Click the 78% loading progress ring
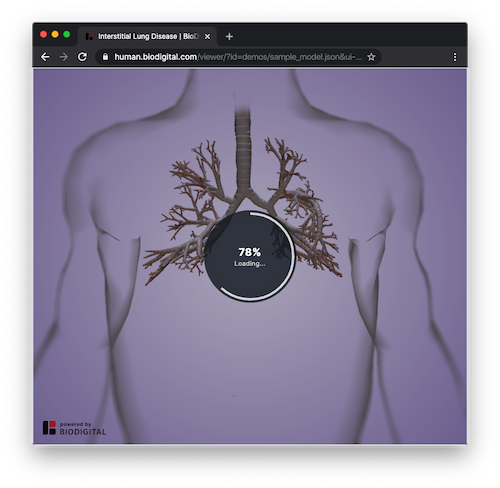Screen dimensions: 500x488 [x=249, y=256]
